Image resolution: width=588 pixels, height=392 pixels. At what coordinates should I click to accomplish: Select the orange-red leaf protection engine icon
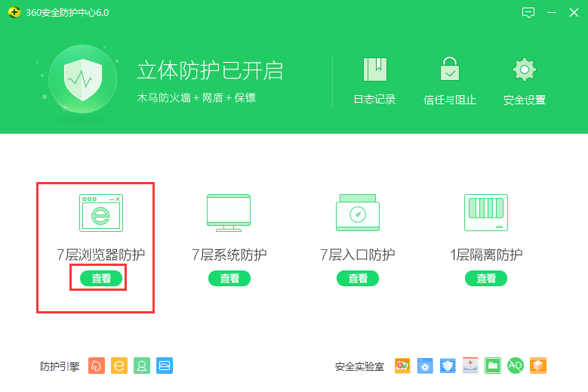(x=97, y=366)
